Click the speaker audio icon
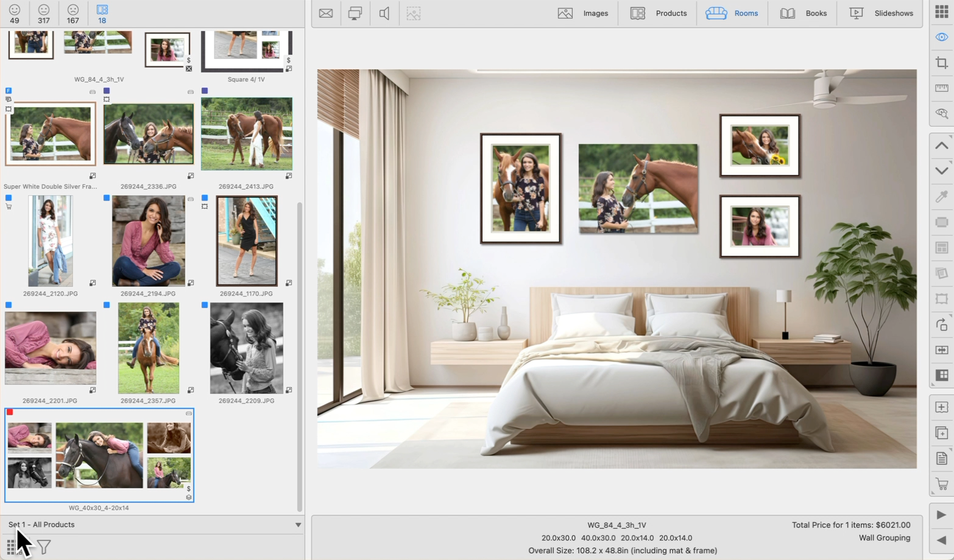The width and height of the screenshot is (954, 560). pyautogui.click(x=384, y=13)
